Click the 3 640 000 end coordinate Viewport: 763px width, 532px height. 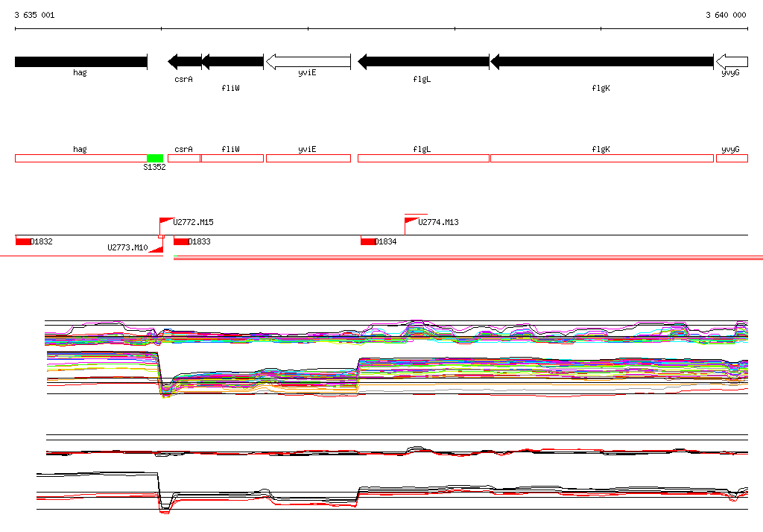[726, 15]
